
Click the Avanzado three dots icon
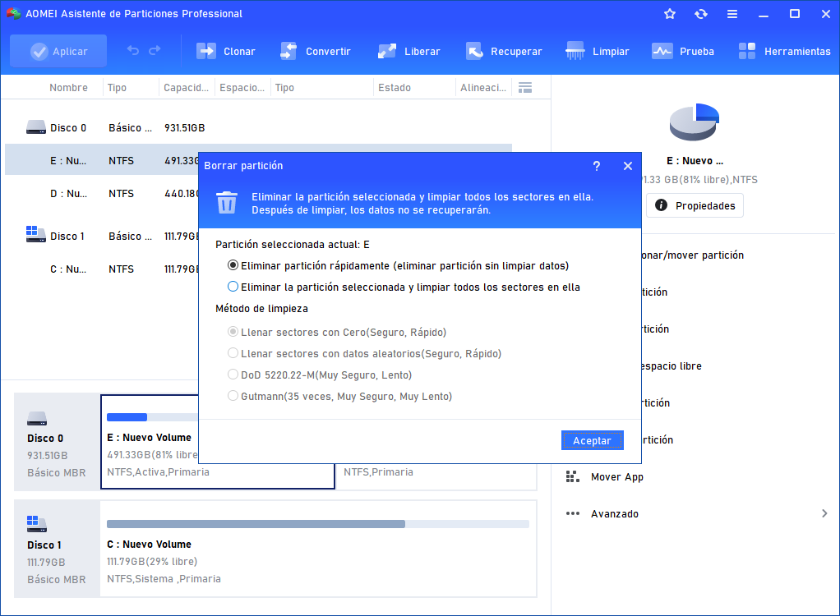point(573,514)
